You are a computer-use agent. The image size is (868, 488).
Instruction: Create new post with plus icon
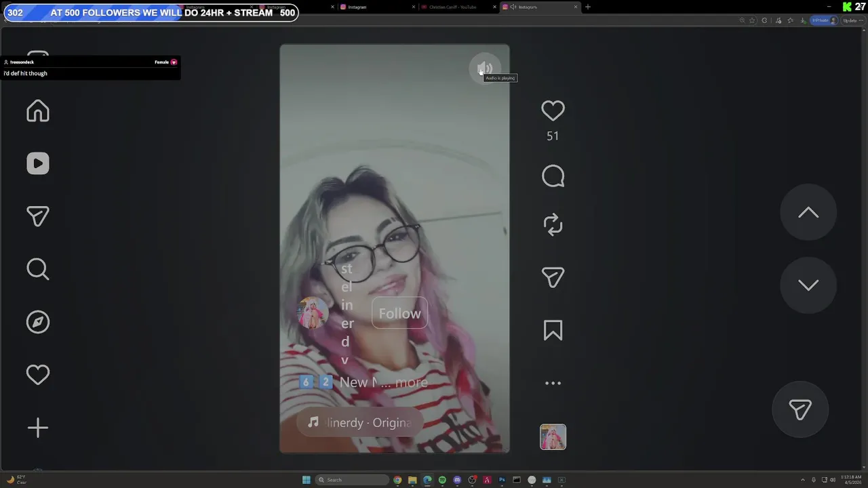click(x=38, y=428)
